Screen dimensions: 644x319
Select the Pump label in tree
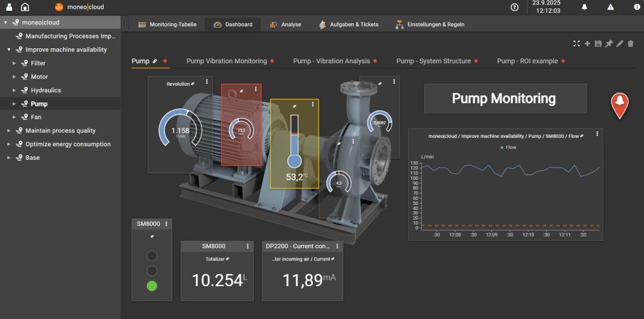(x=39, y=104)
